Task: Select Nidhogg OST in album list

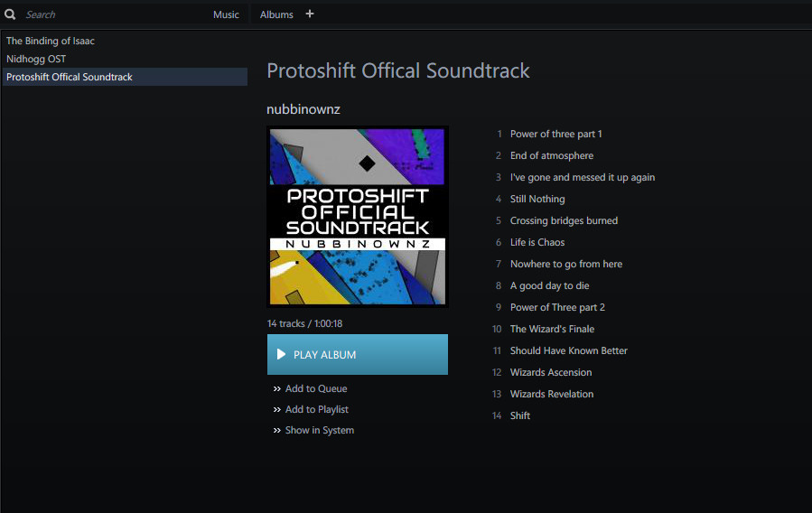Action: point(36,59)
